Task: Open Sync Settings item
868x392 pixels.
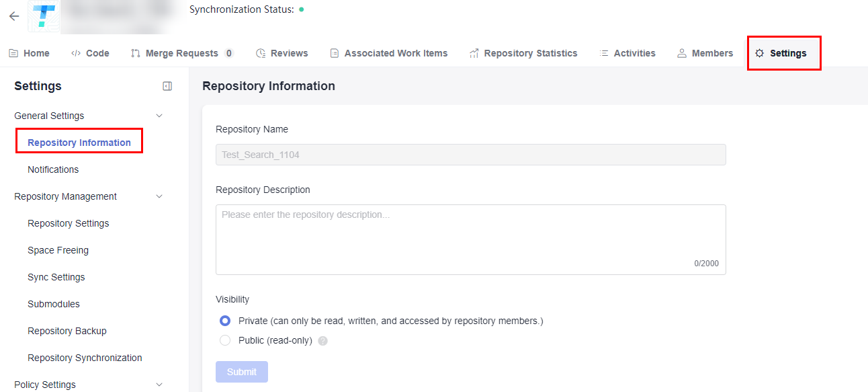Action: [x=56, y=277]
